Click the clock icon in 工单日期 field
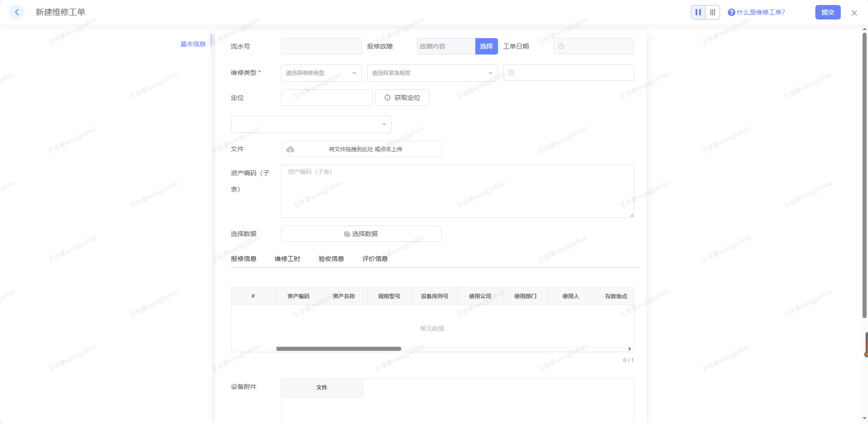 561,46
